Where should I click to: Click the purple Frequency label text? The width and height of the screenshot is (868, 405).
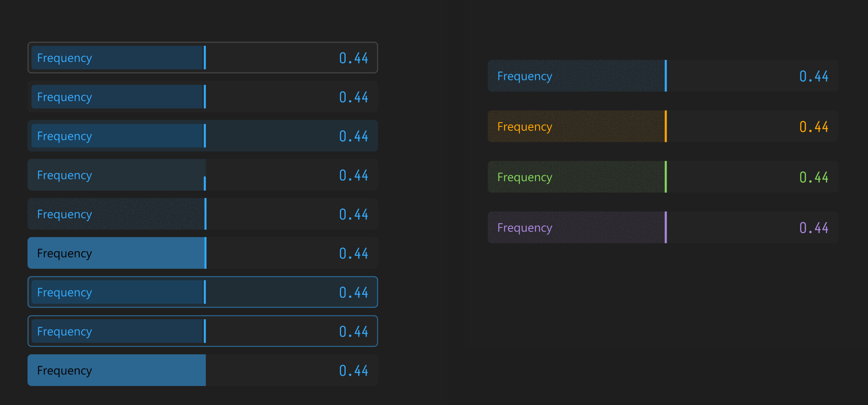[524, 228]
